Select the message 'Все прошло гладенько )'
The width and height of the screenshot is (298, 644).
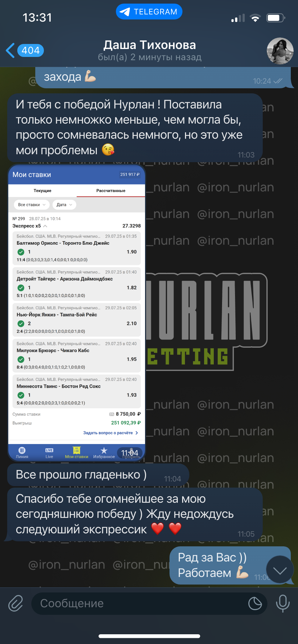[x=98, y=475]
